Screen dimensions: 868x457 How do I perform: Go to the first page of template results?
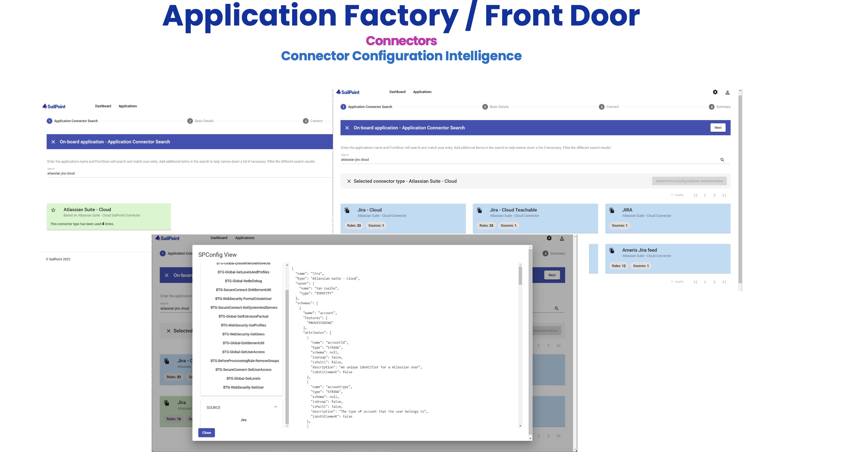(695, 196)
